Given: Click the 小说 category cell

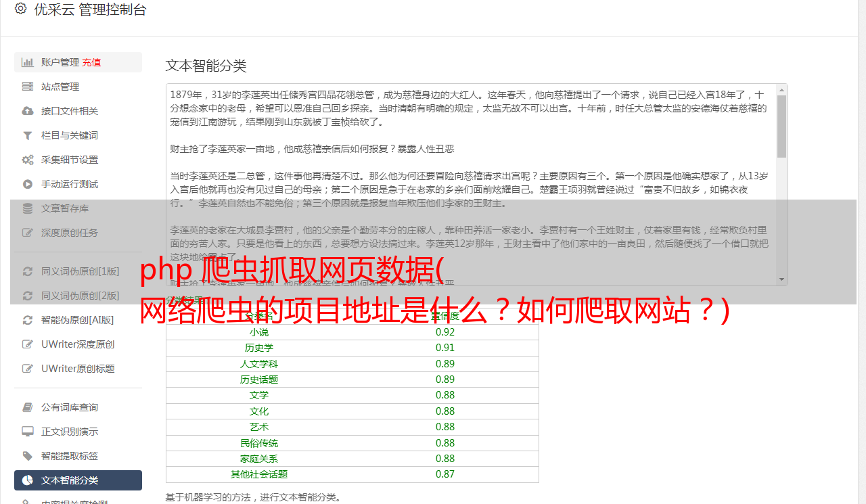Looking at the screenshot, I should tap(259, 332).
